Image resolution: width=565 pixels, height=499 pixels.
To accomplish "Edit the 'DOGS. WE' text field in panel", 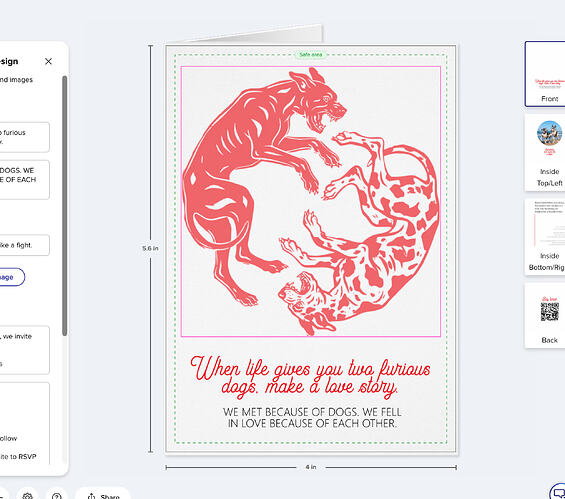I will point(24,180).
